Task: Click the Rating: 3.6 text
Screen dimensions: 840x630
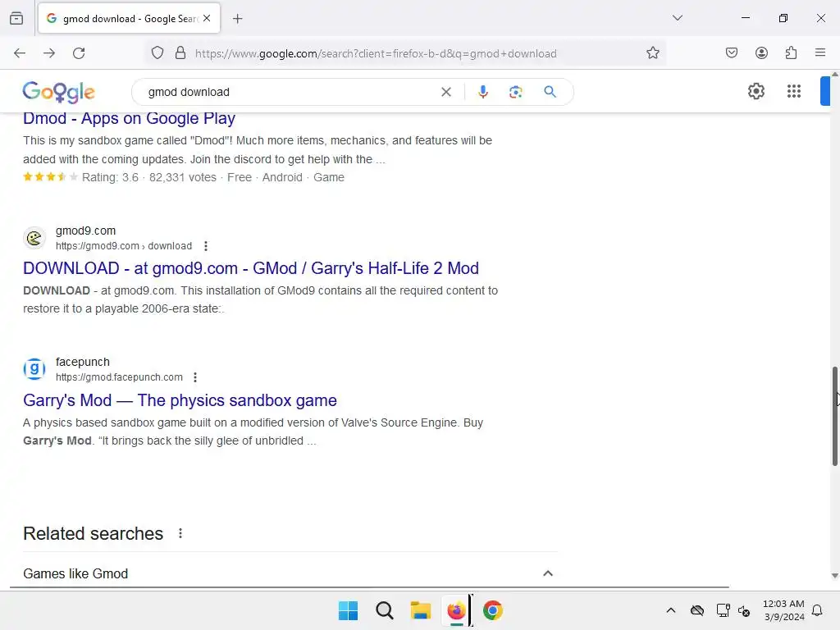Action: coord(110,177)
